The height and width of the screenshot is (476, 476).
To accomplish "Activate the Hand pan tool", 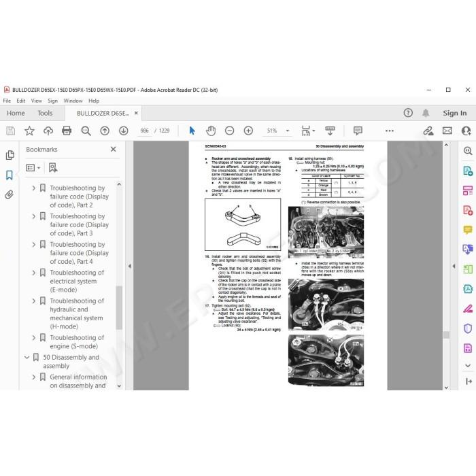I will (211, 131).
